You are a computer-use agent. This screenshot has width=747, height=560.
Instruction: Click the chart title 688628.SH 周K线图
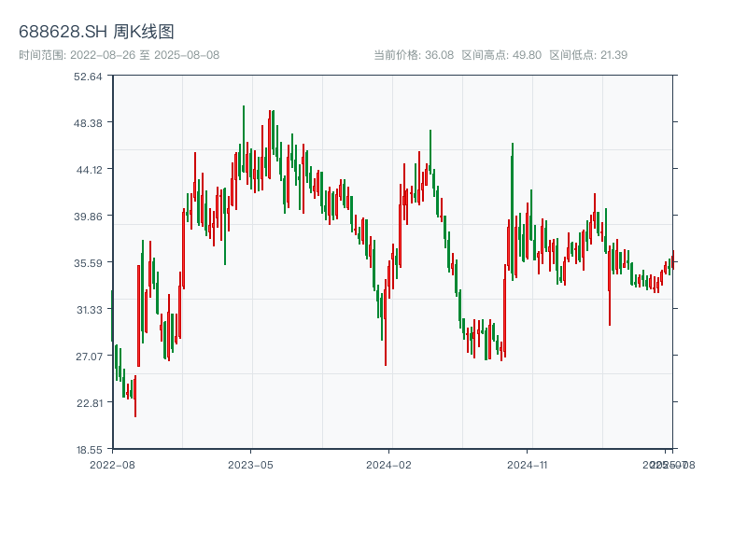pos(96,32)
